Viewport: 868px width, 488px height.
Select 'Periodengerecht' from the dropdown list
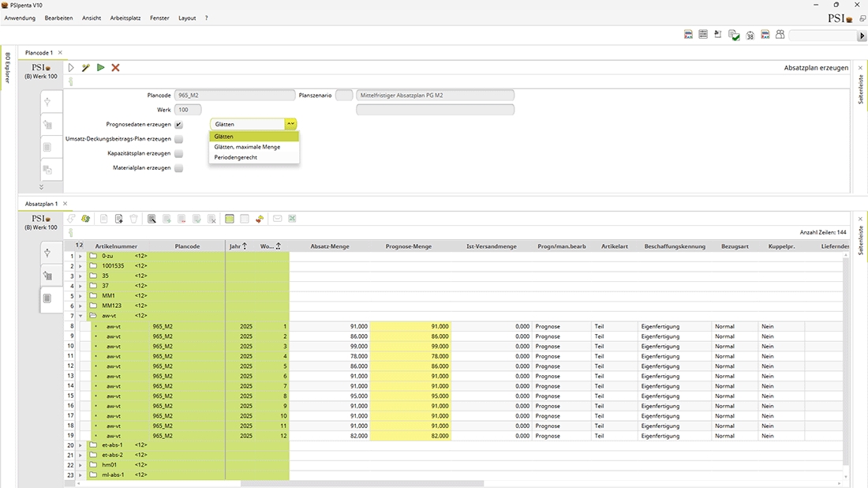coord(235,157)
